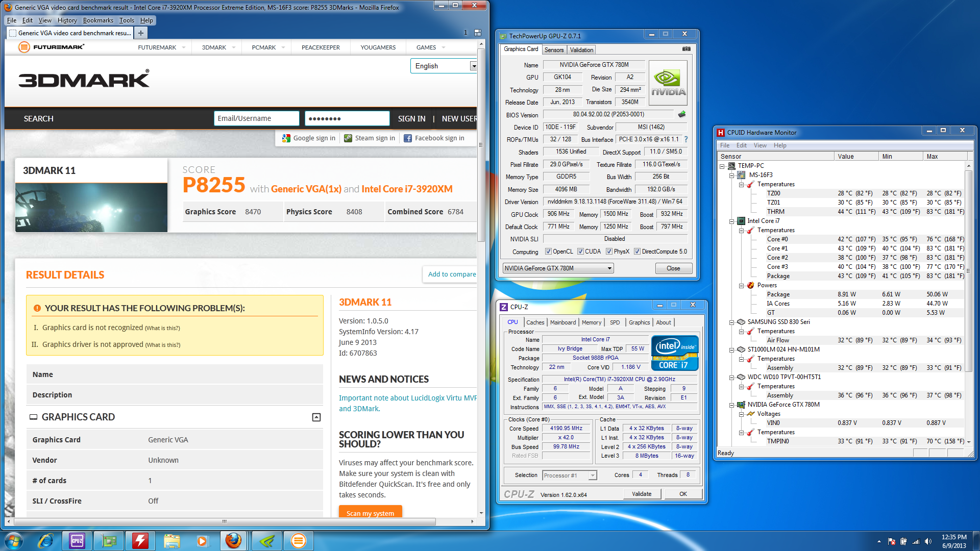Toggle the CUDA checkbox in GPU-Z
Viewport: 980px width, 551px height.
[x=580, y=251]
